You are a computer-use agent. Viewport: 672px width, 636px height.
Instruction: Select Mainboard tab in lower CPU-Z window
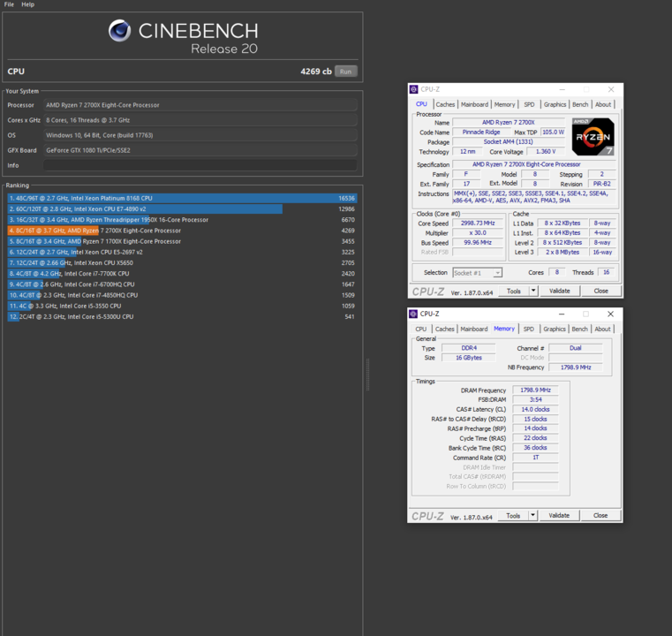point(474,329)
